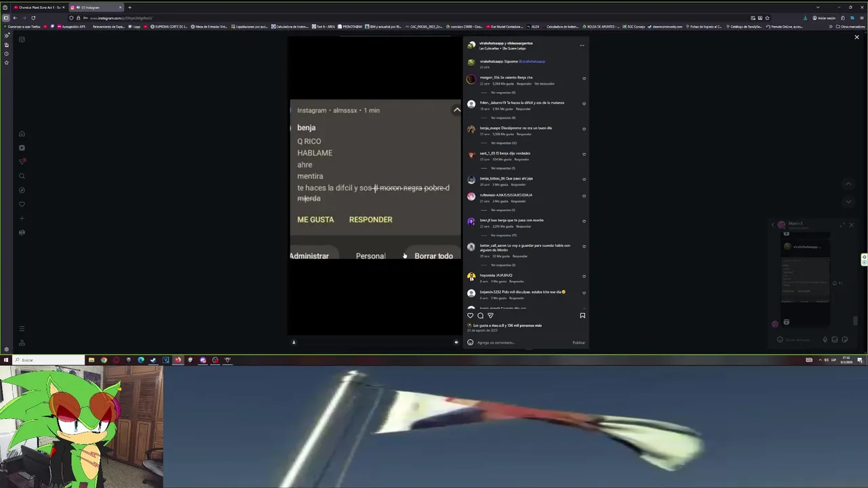Open Instagram logo in left sidebar
Viewport: 868px width, 488px height.
click(22, 39)
